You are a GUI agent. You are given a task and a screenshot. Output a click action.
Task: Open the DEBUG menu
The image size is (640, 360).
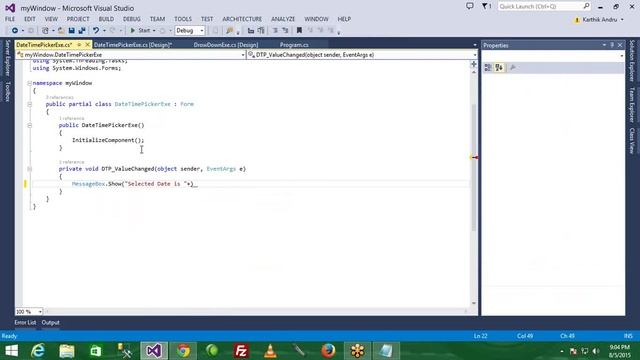(131, 19)
